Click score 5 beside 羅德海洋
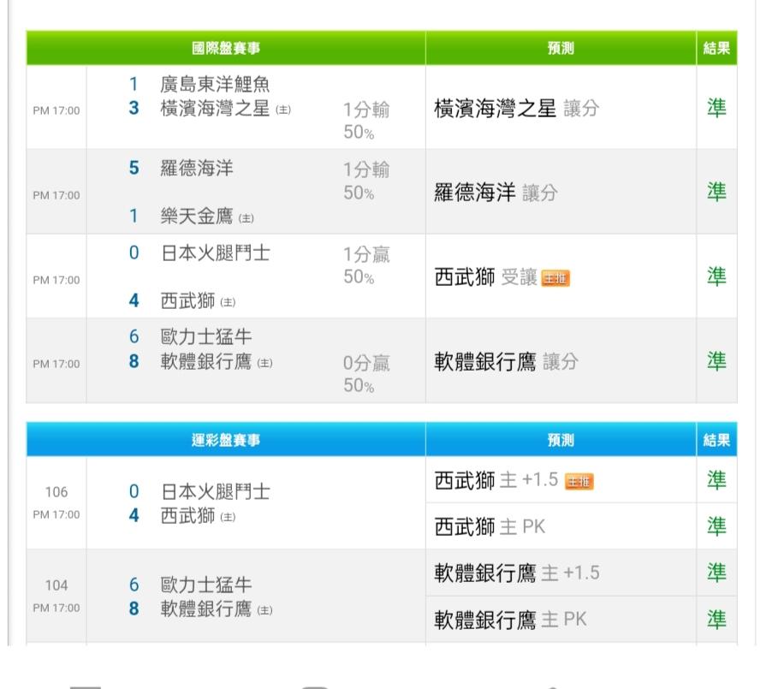 click(x=134, y=168)
